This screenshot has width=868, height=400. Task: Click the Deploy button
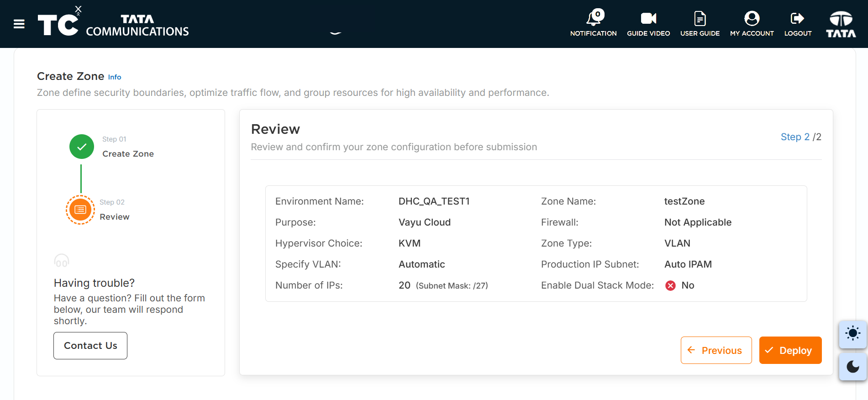click(790, 350)
